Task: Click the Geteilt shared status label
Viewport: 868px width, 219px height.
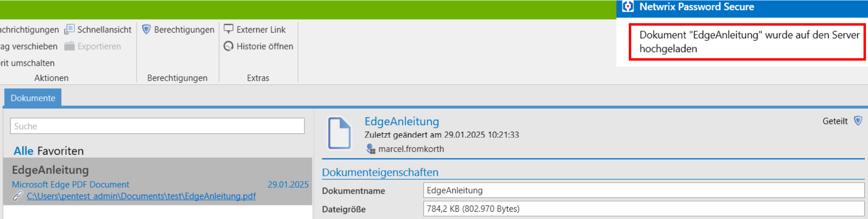Action: [835, 121]
